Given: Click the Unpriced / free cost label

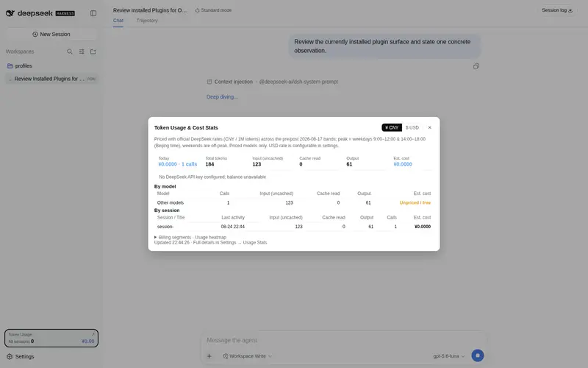Looking at the screenshot, I should click(x=415, y=203).
